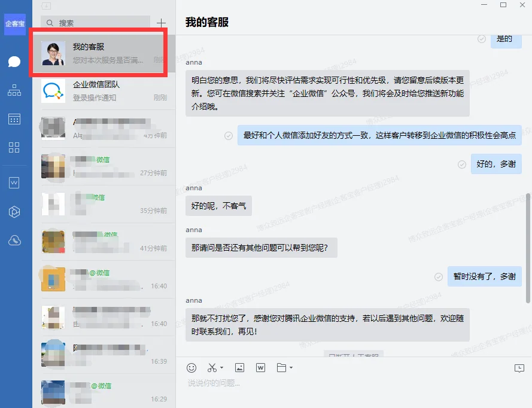Open the conversation timestamped 16:29

[104, 392]
